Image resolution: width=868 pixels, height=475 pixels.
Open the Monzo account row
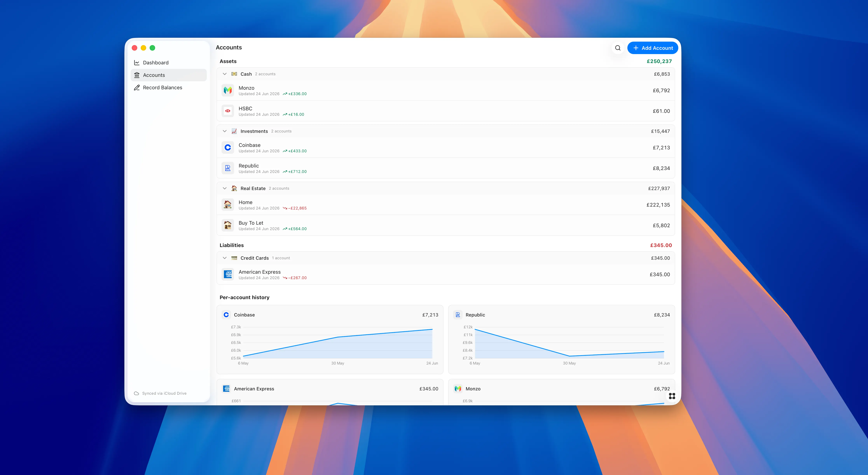pos(445,90)
